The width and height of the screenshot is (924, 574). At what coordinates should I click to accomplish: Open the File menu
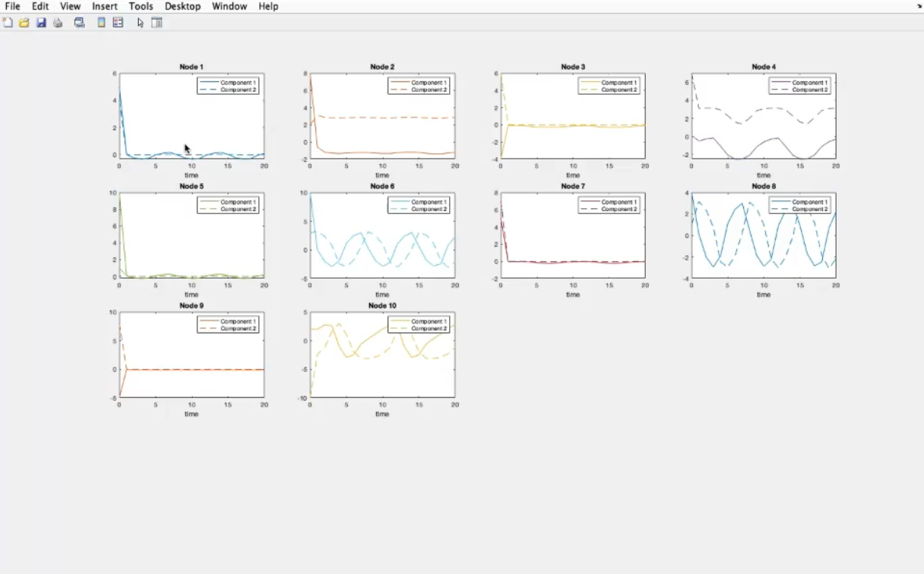point(12,6)
